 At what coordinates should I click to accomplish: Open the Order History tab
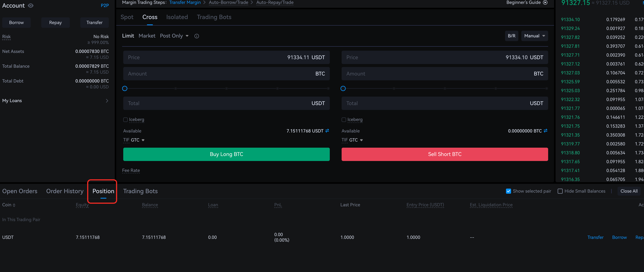click(65, 191)
